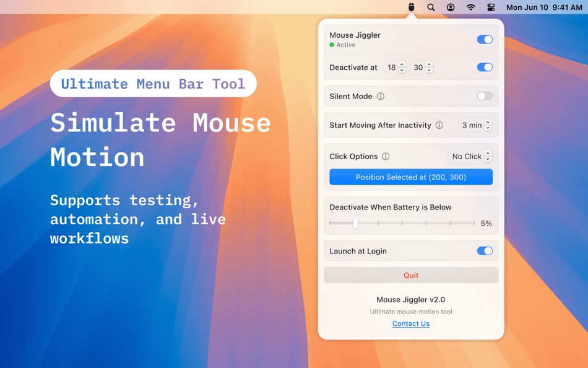This screenshot has height=368, width=588.
Task: Click the 5% battery value label
Action: [x=486, y=224]
